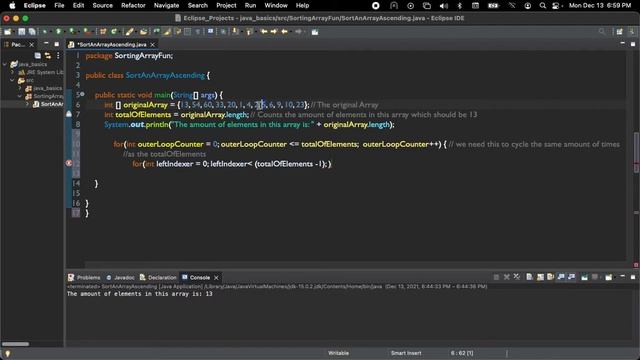The height and width of the screenshot is (360, 640).
Task: Click the New file toolbar icon
Action: point(8,32)
